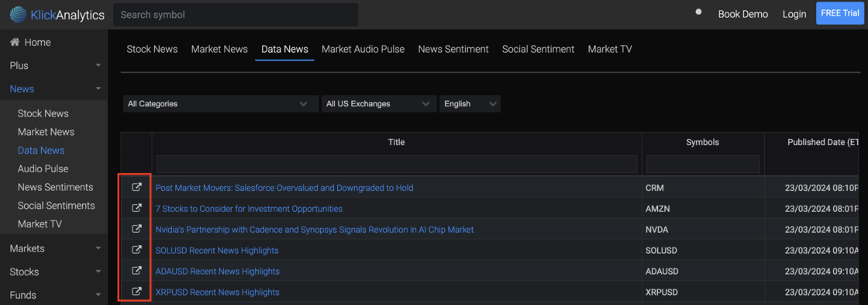Select Market News in the sidebar

(46, 132)
